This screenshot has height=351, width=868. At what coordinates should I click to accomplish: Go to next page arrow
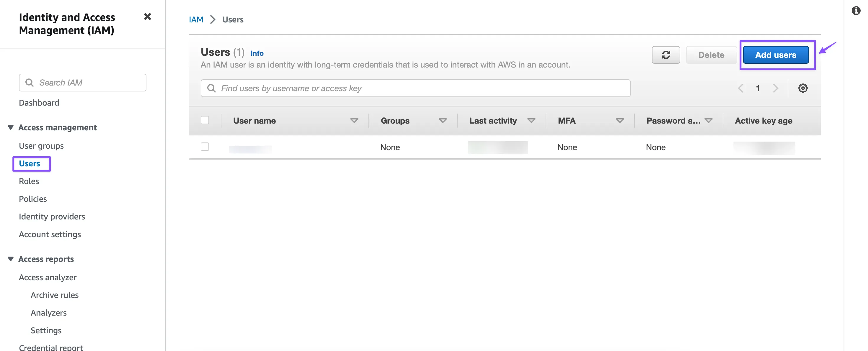775,88
